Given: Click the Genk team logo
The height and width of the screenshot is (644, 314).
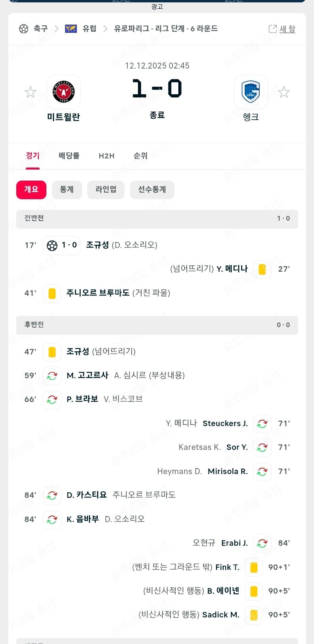Looking at the screenshot, I should pos(251,92).
